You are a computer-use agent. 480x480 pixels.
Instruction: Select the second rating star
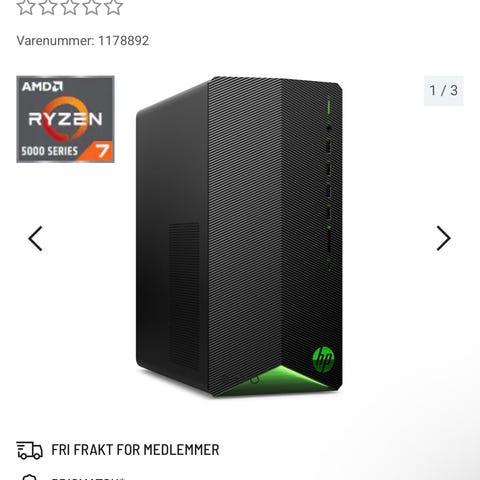pyautogui.click(x=48, y=7)
